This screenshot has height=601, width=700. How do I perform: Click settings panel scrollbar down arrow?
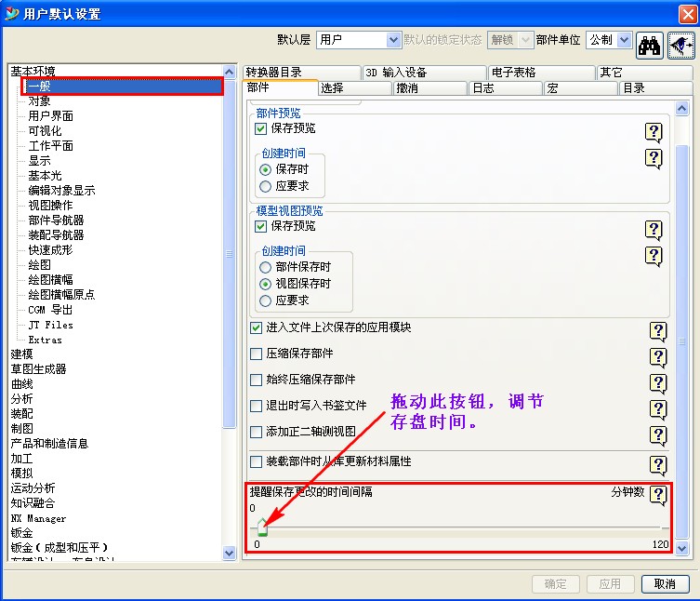point(681,548)
